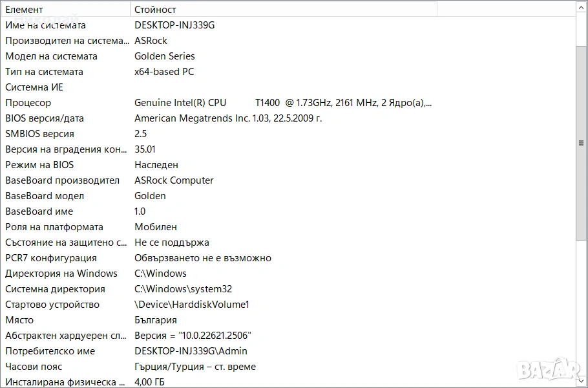Select the BIOS версия/дата row
The image size is (588, 388).
tap(45, 118)
